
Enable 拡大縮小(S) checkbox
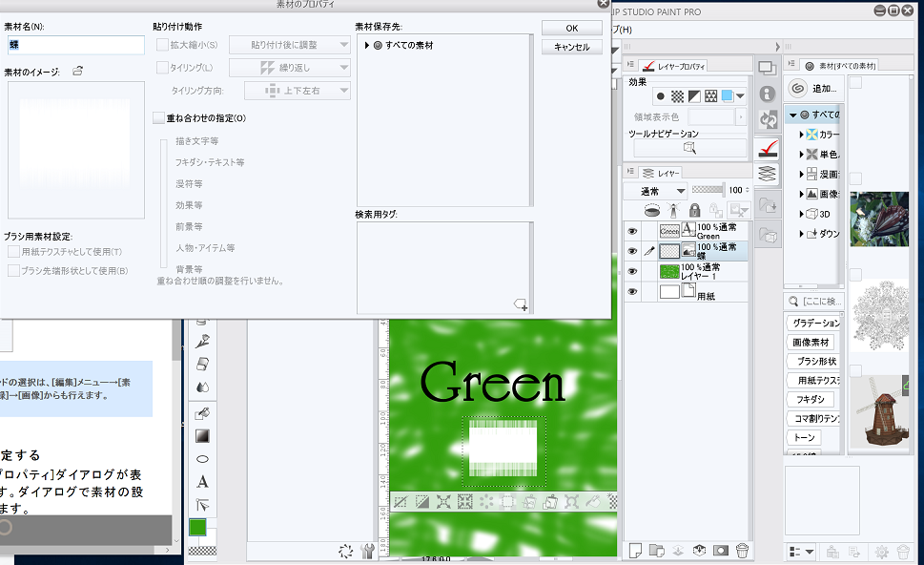point(163,45)
